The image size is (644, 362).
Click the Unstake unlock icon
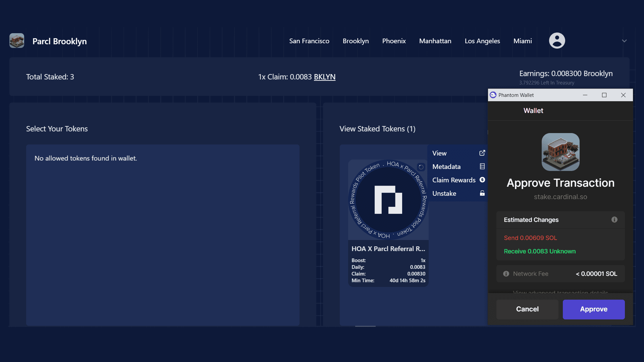click(x=482, y=193)
